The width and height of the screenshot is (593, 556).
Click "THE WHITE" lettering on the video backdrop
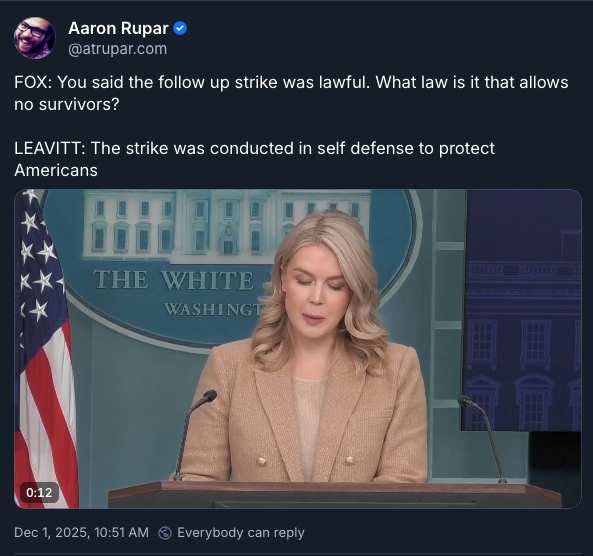174,280
